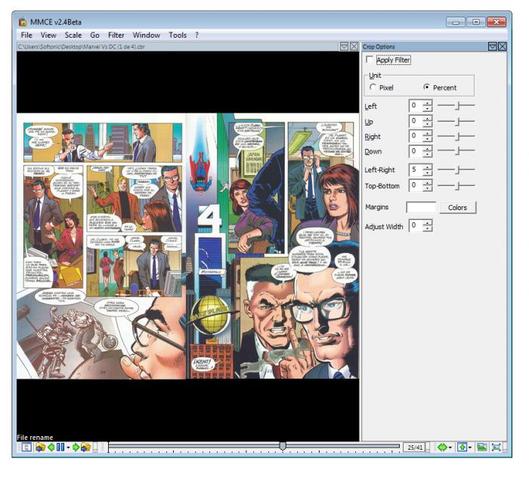Go to next page with green right arrow
The height and width of the screenshot is (480, 529).
pyautogui.click(x=76, y=447)
